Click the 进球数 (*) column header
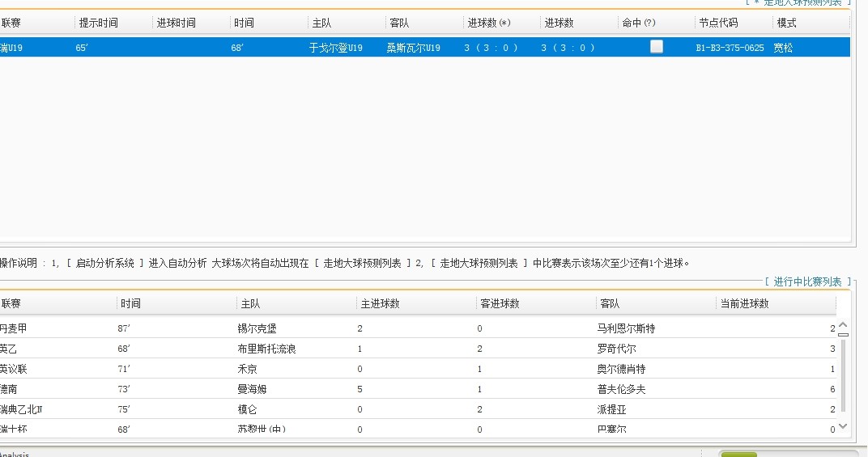Screen dimensions: 868x457 tap(489, 23)
